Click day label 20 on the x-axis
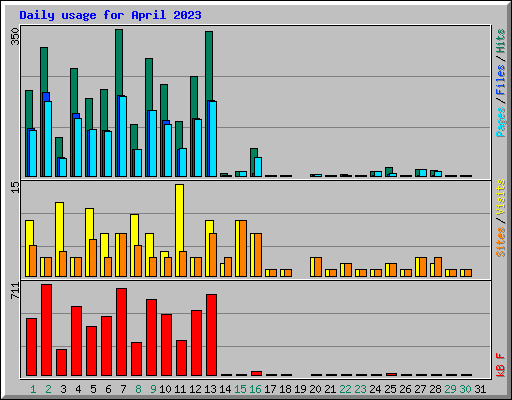 315,389
